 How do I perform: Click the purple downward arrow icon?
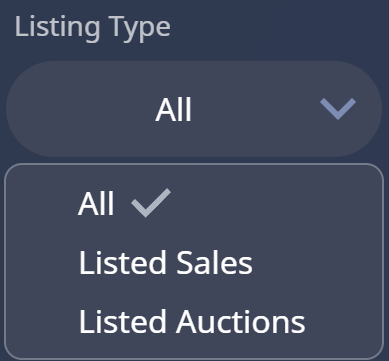click(338, 109)
